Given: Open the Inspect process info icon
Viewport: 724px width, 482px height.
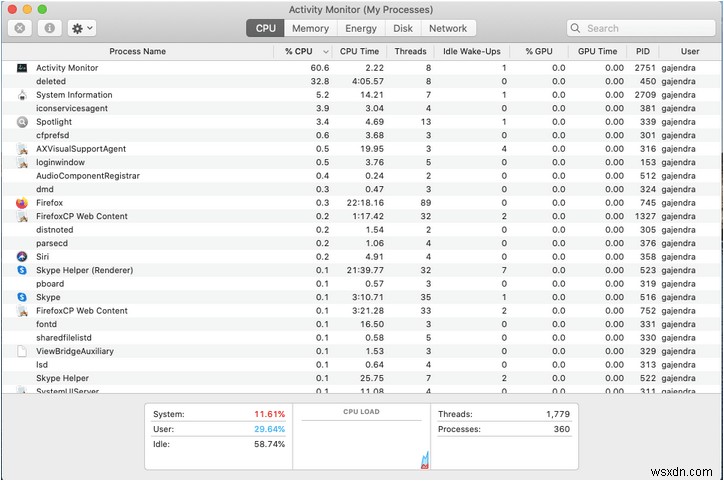Looking at the screenshot, I should click(x=49, y=28).
